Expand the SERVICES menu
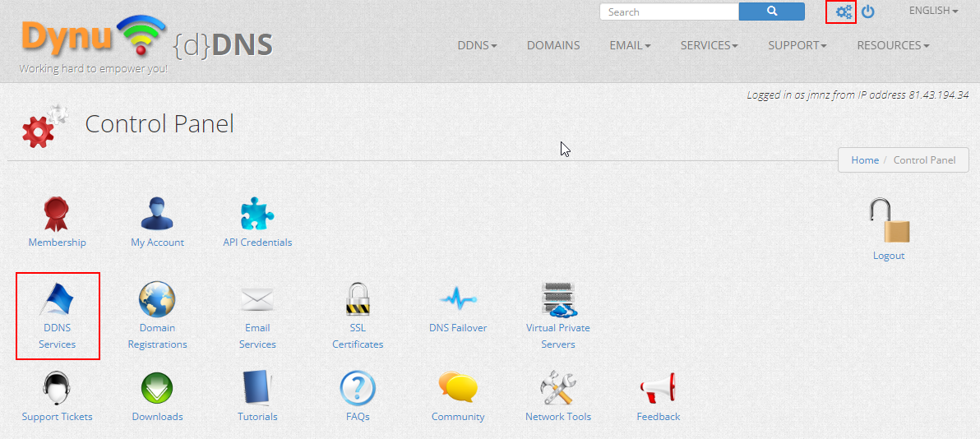Image resolution: width=980 pixels, height=439 pixels. (710, 46)
